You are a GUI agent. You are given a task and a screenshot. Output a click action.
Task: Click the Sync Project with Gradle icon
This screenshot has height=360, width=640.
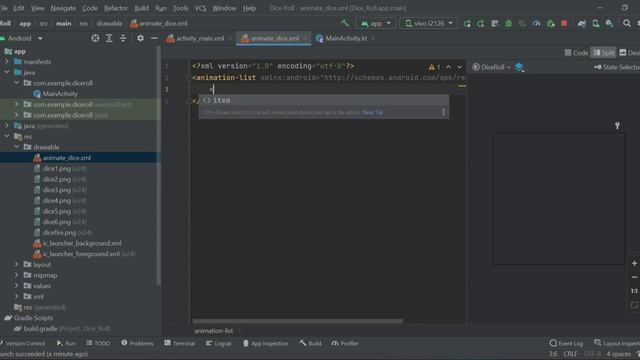click(582, 24)
